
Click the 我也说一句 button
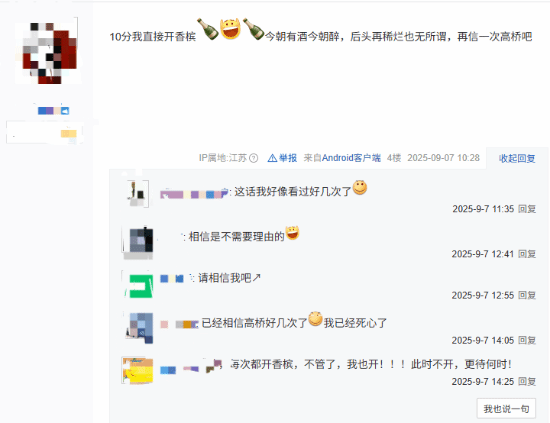coord(506,409)
